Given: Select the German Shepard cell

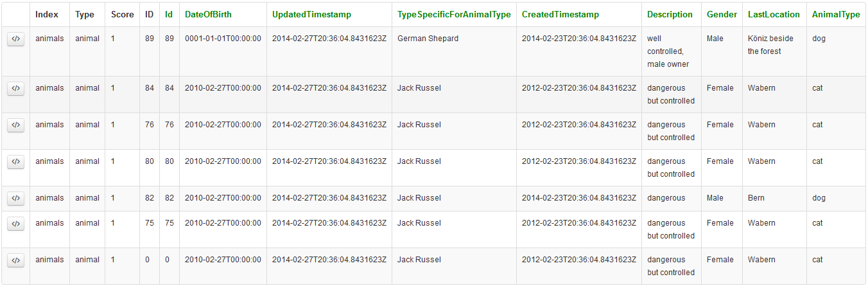Looking at the screenshot, I should (x=428, y=39).
